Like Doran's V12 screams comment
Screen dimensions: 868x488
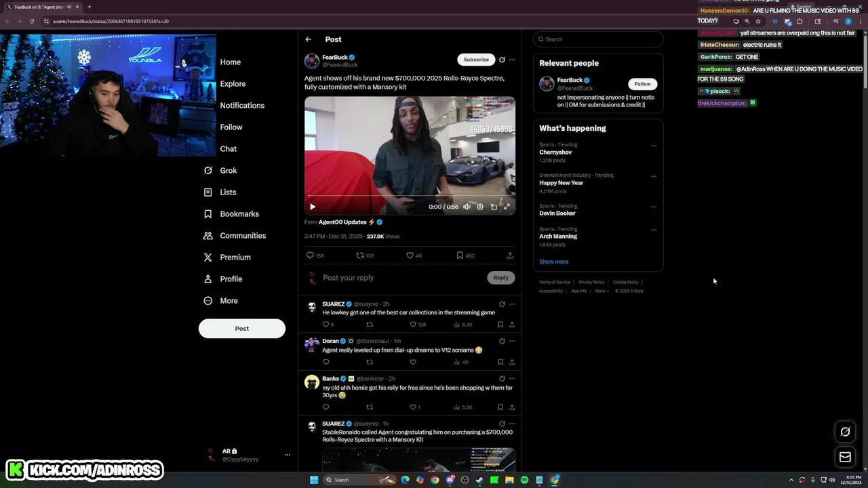[x=413, y=362]
